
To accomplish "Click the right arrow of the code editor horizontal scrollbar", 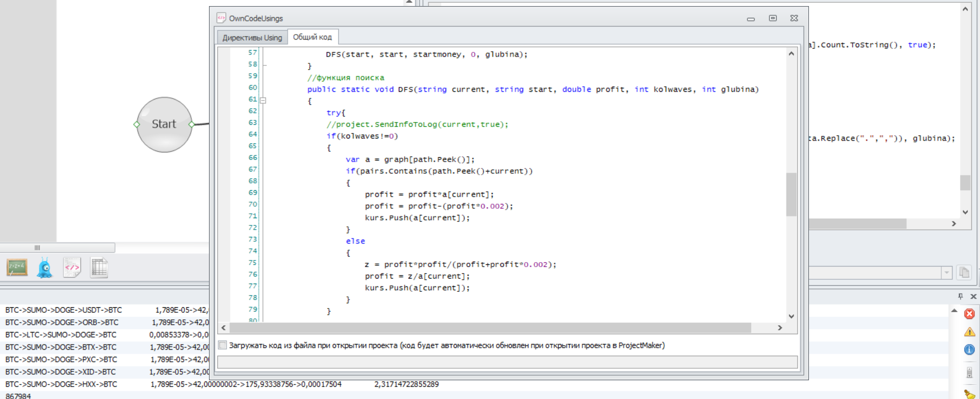I will pos(780,328).
